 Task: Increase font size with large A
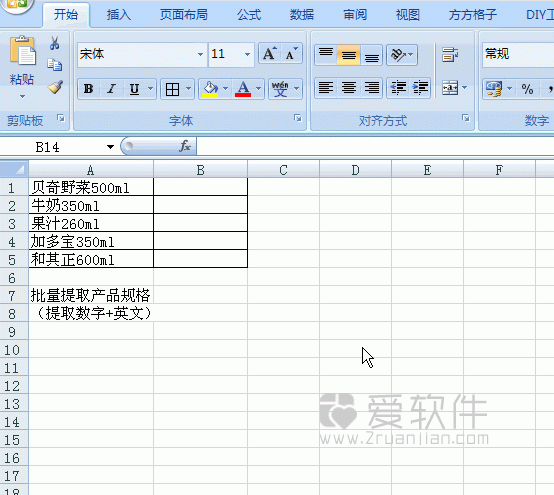point(270,54)
